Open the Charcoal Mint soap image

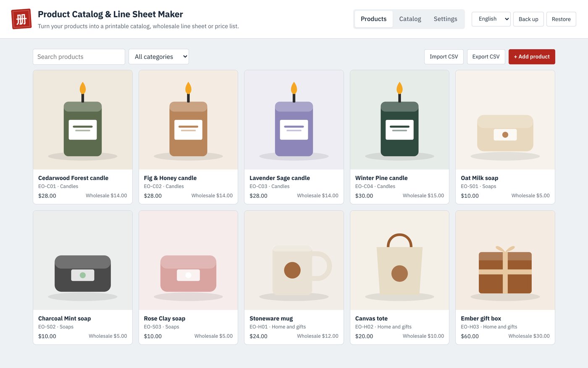(83, 260)
